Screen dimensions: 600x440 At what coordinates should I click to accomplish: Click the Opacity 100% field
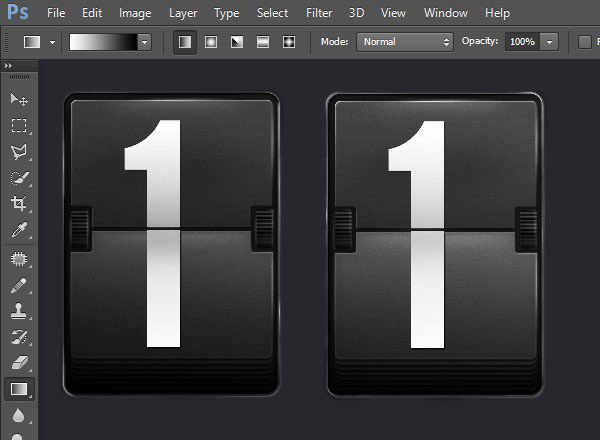(522, 42)
